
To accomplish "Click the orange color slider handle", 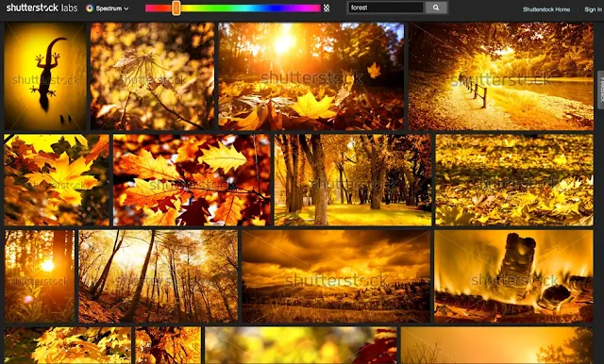I will (176, 8).
